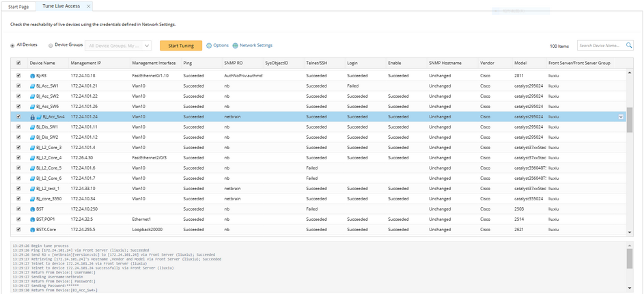Select the Device Groups radio button
644x294 pixels.
click(51, 46)
